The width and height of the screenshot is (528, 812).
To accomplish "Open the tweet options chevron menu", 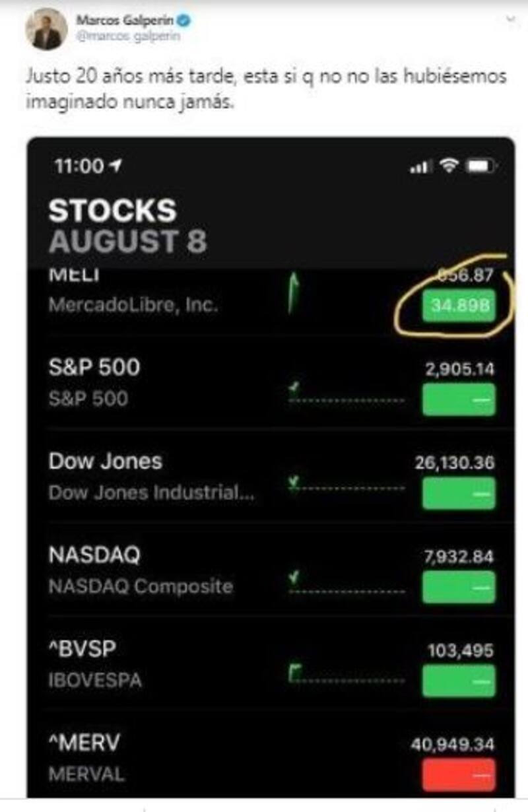I will tap(509, 20).
